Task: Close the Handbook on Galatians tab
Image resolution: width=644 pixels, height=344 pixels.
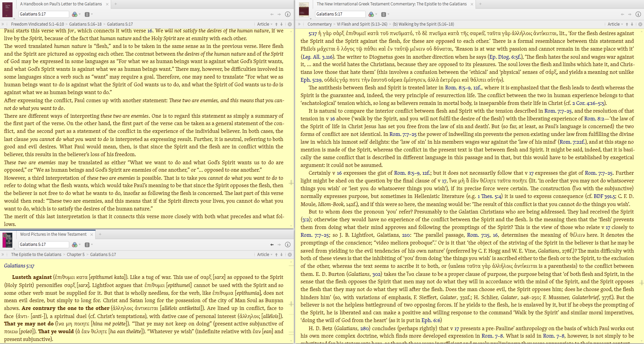Action: tap(107, 4)
